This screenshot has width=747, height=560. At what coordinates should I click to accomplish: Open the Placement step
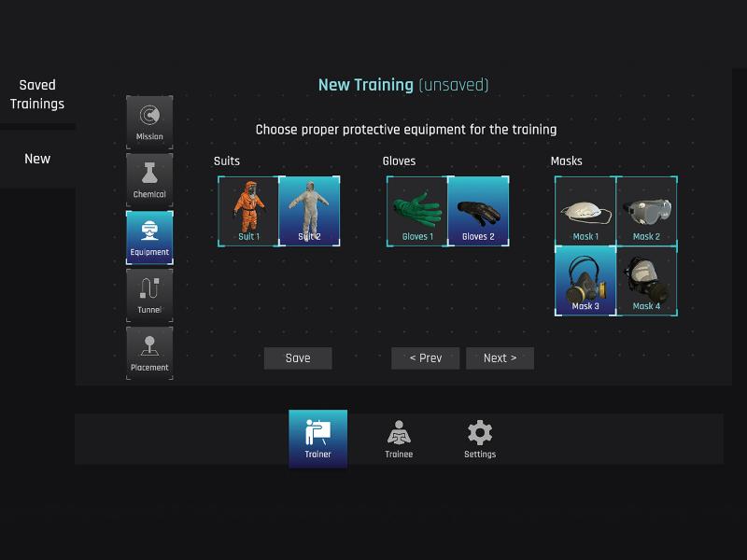[149, 353]
